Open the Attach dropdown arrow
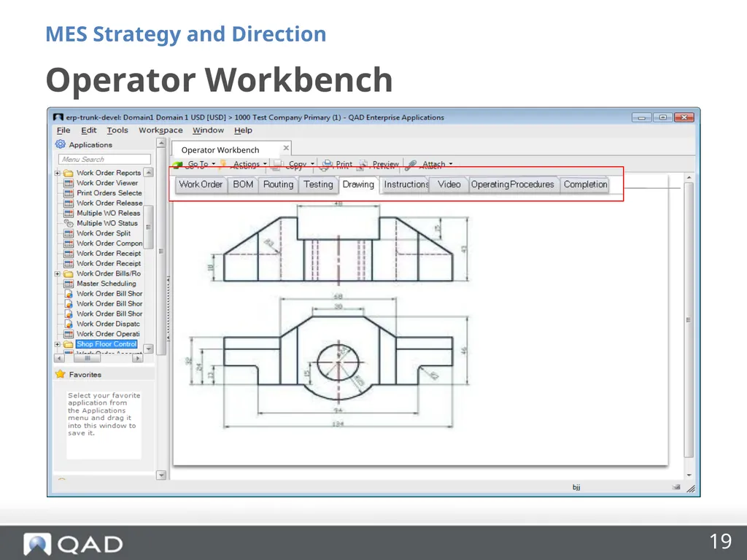Viewport: 747px width, 560px height. [451, 164]
